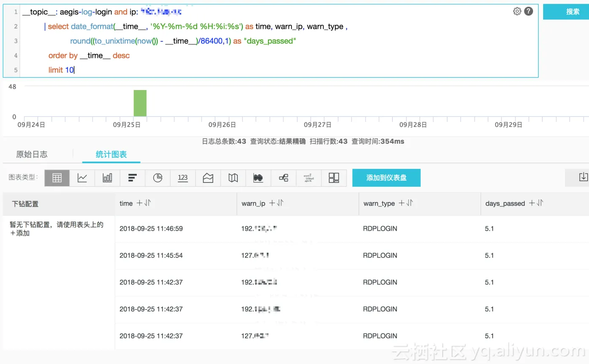
Task: Select the table chart type icon
Action: 57,178
